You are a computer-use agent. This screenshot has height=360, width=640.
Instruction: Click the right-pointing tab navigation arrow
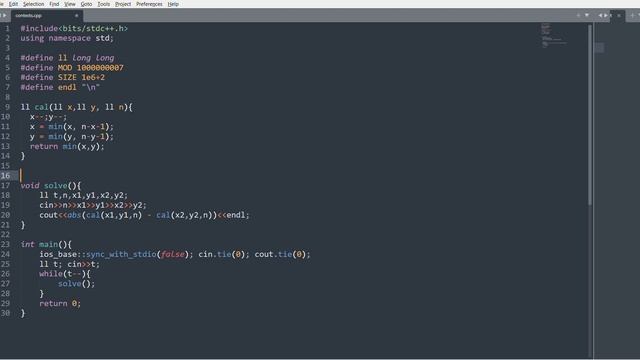(606, 16)
